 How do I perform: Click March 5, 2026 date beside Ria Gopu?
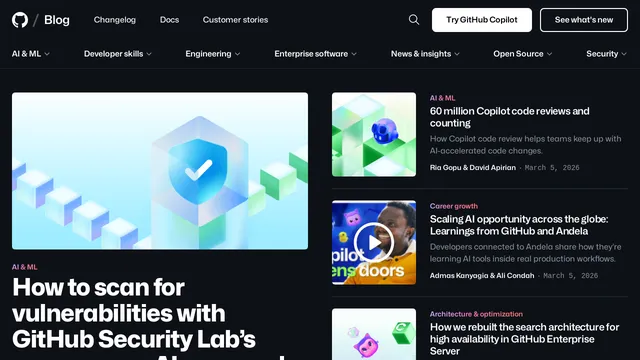click(x=552, y=167)
